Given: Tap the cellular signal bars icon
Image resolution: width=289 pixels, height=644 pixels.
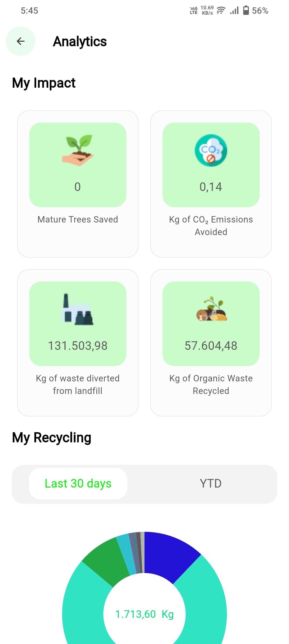Looking at the screenshot, I should pyautogui.click(x=234, y=11).
